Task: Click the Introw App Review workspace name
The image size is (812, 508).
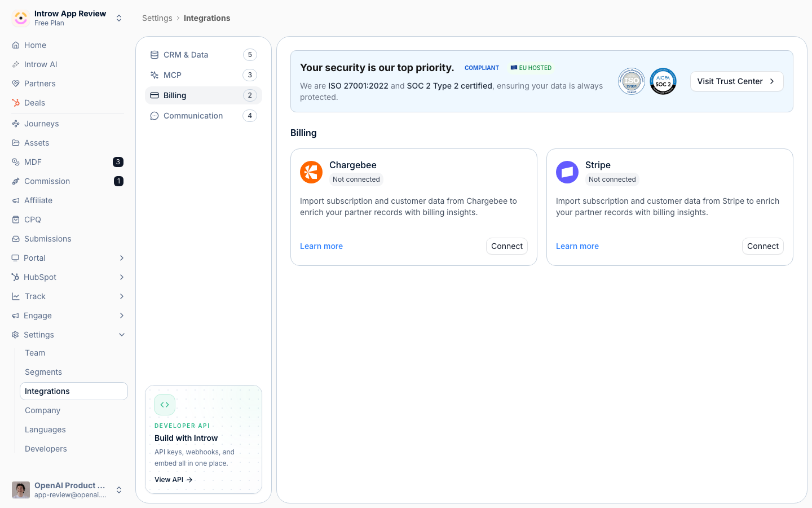Action: click(x=70, y=14)
